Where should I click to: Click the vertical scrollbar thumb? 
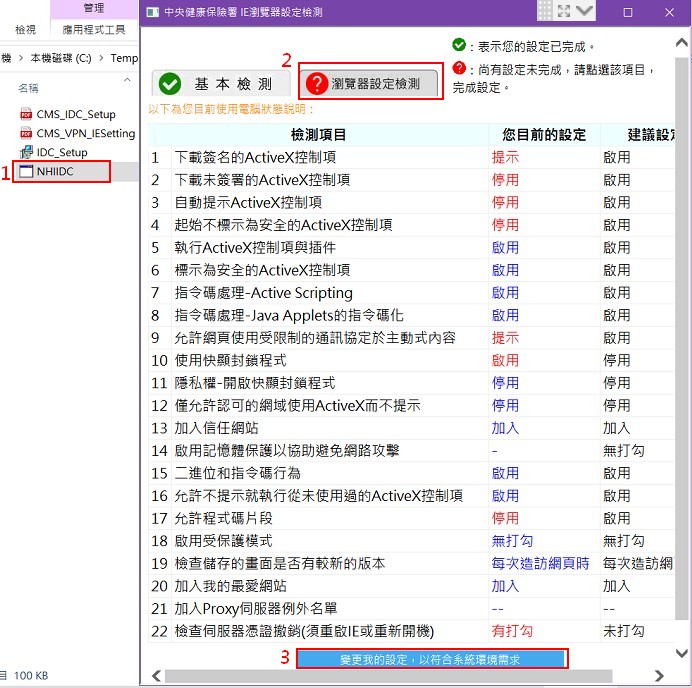click(681, 338)
